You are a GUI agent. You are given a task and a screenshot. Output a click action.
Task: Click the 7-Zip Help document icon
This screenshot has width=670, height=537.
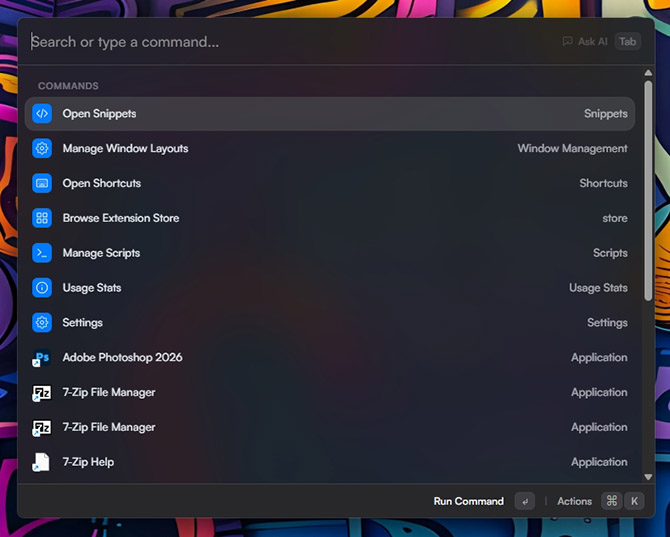(x=42, y=462)
